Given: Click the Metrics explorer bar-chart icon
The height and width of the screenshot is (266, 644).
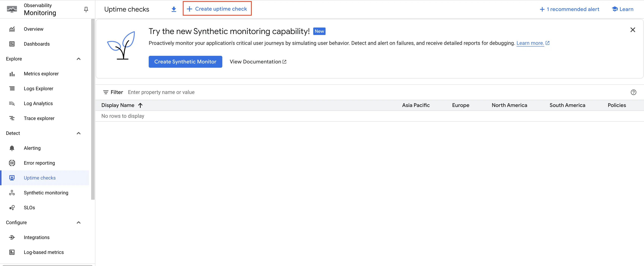Looking at the screenshot, I should click(x=12, y=74).
